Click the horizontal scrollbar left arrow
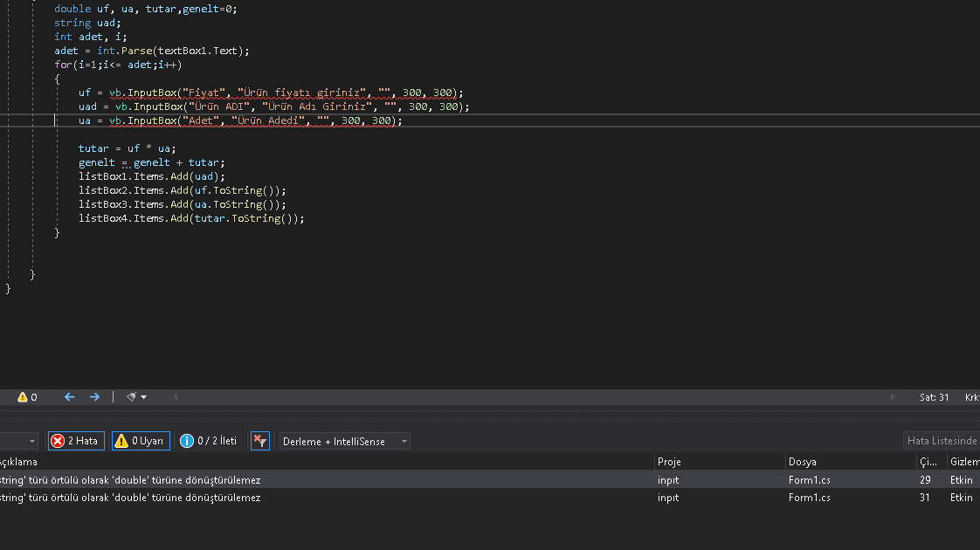Image resolution: width=980 pixels, height=550 pixels. click(x=175, y=397)
